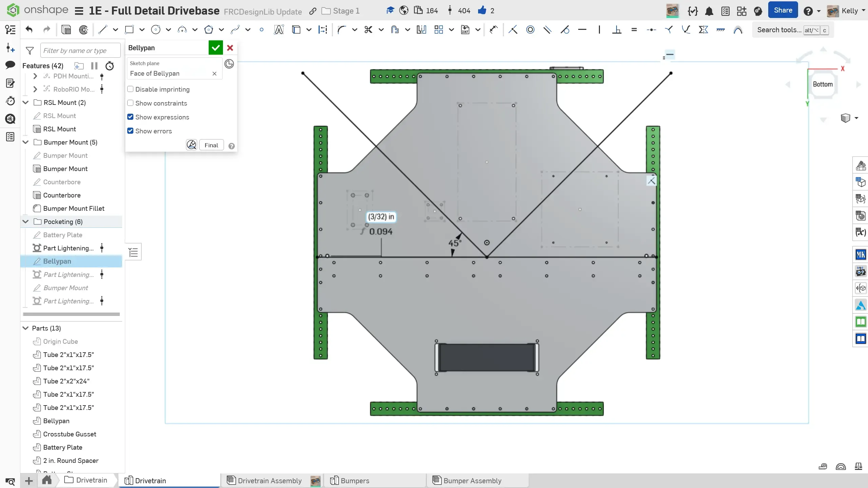
Task: Switch to the Drivetrain Assembly tab
Action: point(269,481)
